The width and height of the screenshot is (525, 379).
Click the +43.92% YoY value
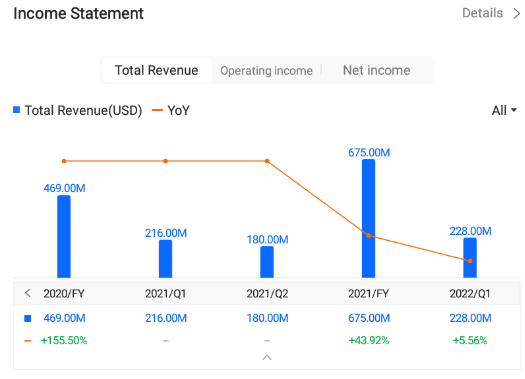point(369,340)
